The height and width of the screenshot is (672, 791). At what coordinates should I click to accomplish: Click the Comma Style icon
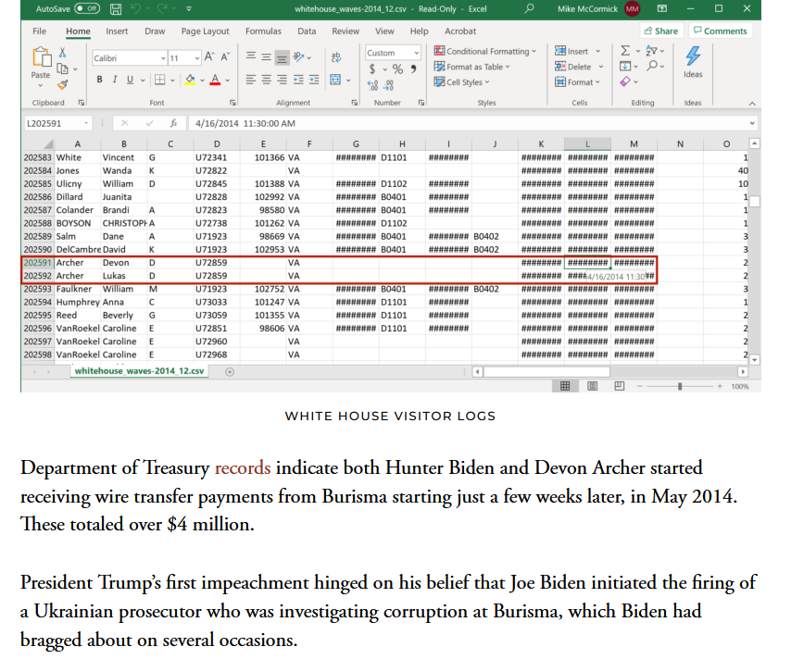[413, 69]
